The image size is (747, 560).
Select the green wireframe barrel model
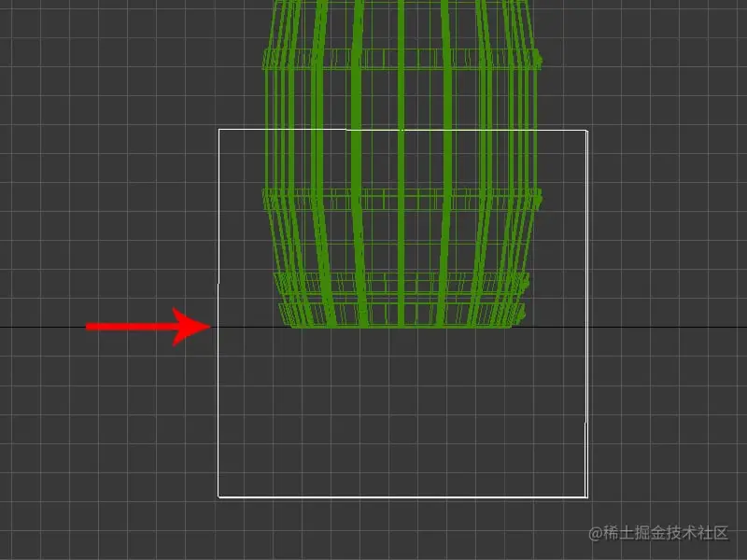402,164
